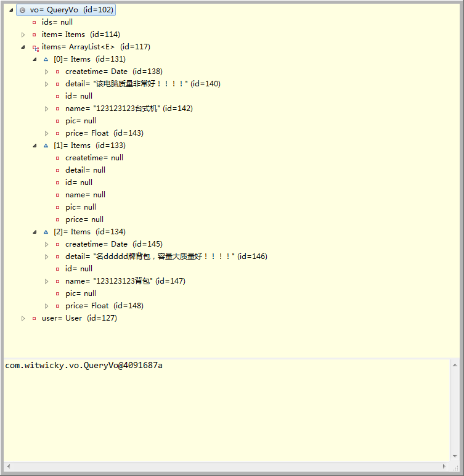Click the detail pane scroll up arrow

455,365
